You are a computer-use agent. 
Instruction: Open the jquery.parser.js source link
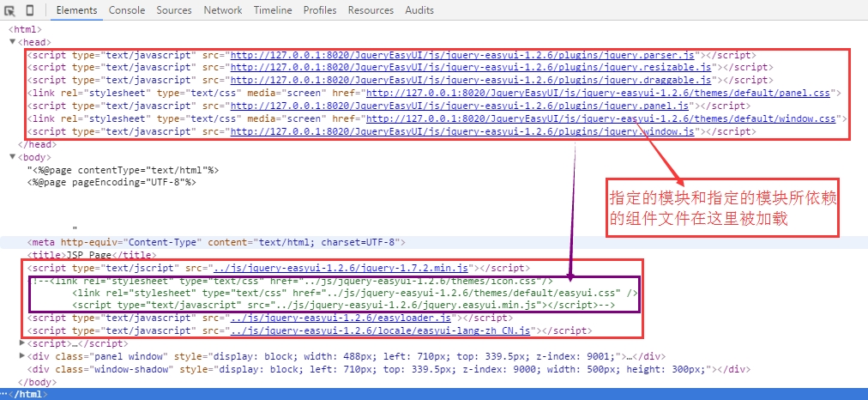[462, 55]
